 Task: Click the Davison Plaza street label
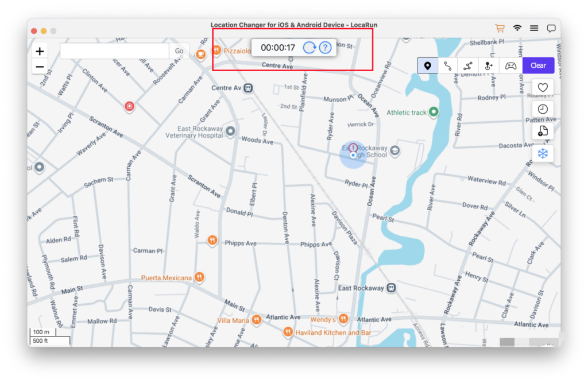345,228
